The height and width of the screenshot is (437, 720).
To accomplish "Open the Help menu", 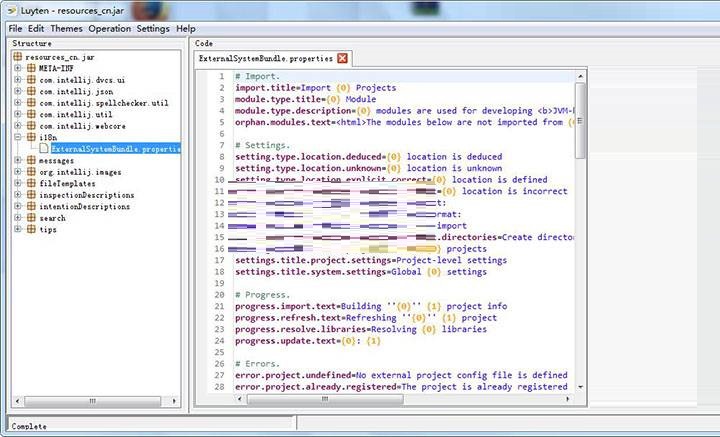I will (186, 28).
